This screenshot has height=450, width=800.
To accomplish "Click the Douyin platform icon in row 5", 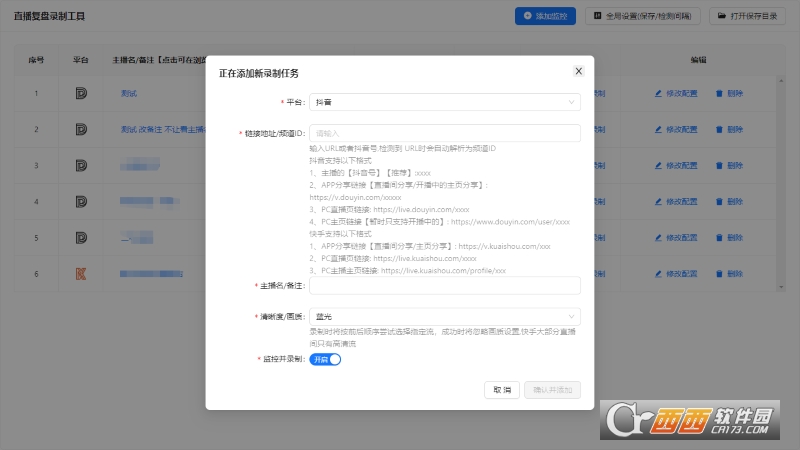I will click(81, 238).
